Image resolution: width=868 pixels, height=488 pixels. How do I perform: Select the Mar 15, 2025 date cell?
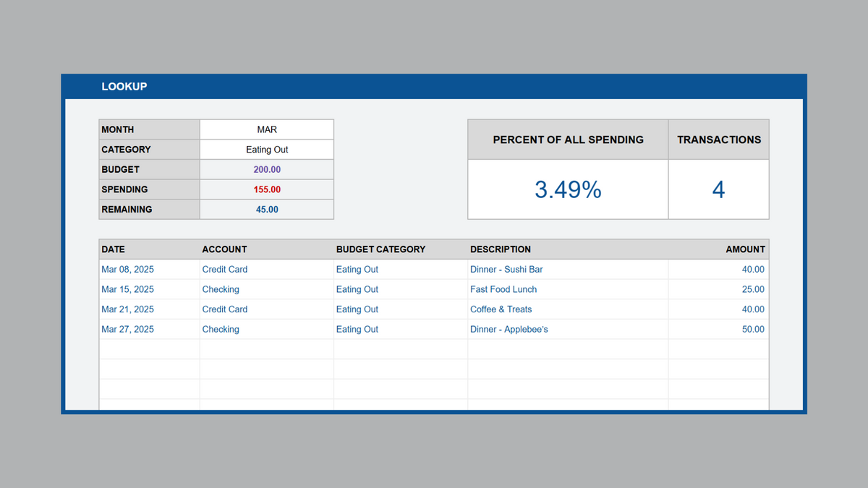[149, 289]
